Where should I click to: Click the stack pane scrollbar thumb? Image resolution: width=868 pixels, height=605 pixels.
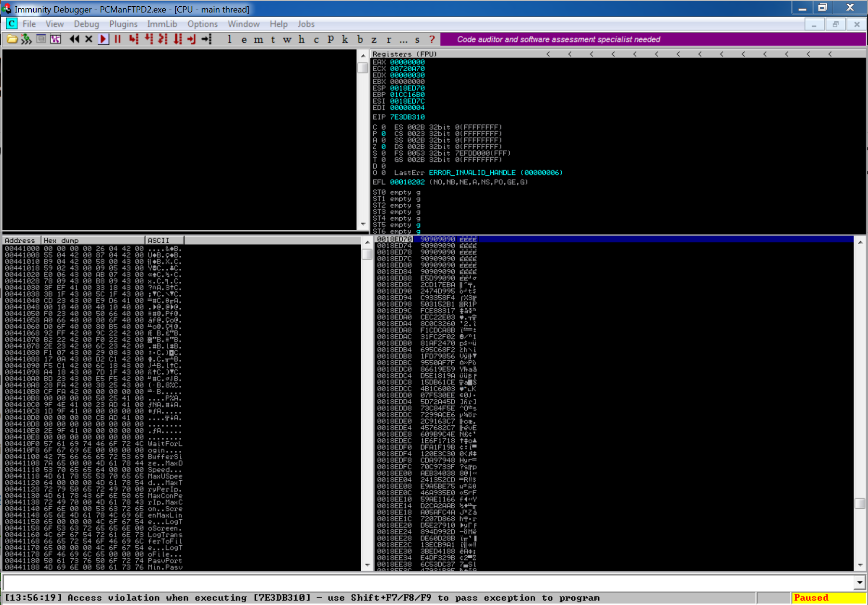tap(860, 503)
